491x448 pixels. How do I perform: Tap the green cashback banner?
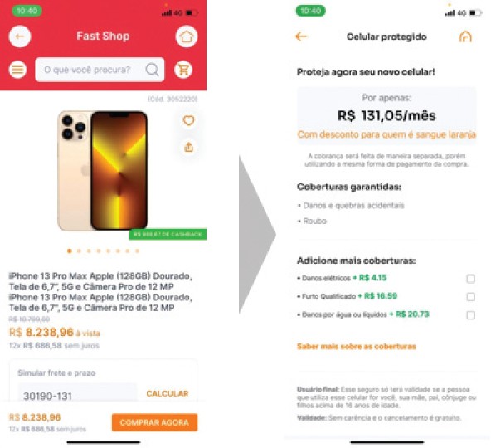[x=168, y=234]
